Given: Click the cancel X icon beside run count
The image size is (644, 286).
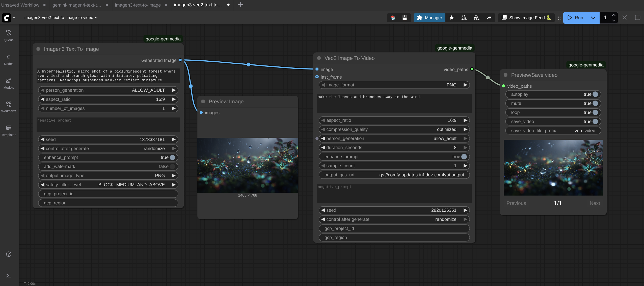Looking at the screenshot, I should point(625,18).
